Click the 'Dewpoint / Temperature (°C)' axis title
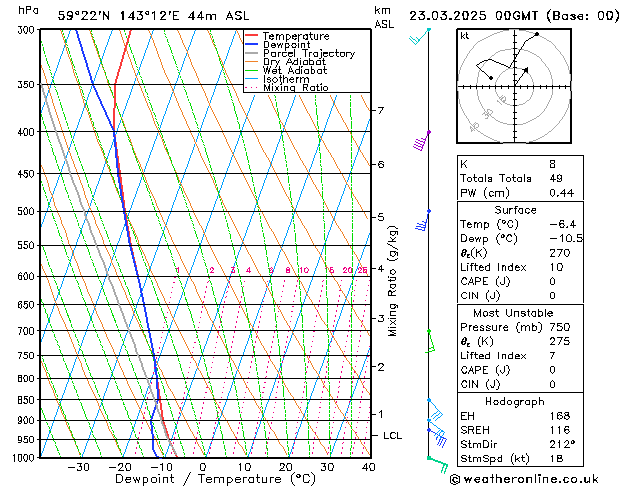 216,479
